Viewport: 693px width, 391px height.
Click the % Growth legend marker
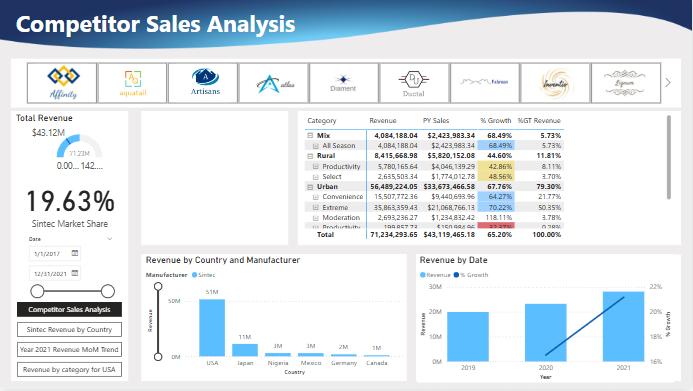click(x=457, y=275)
